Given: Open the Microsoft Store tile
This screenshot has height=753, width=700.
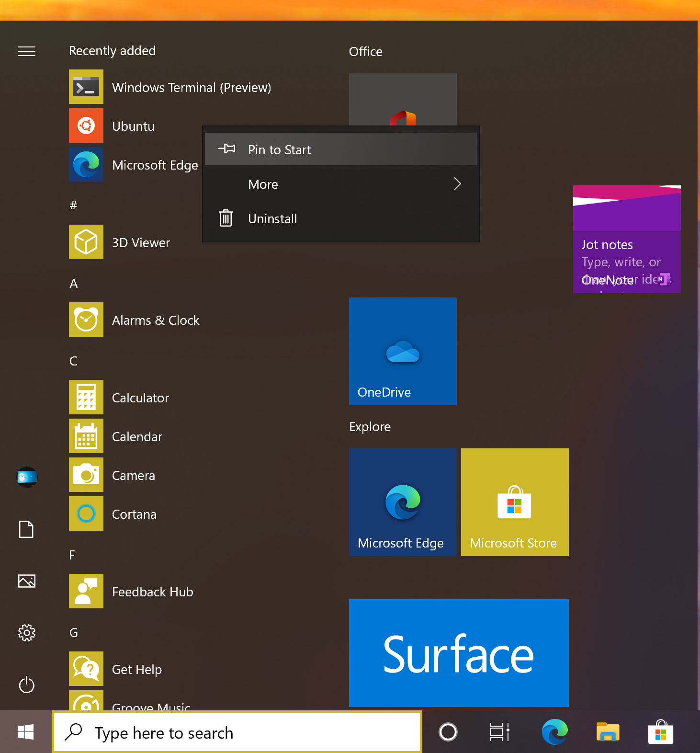Looking at the screenshot, I should point(515,502).
